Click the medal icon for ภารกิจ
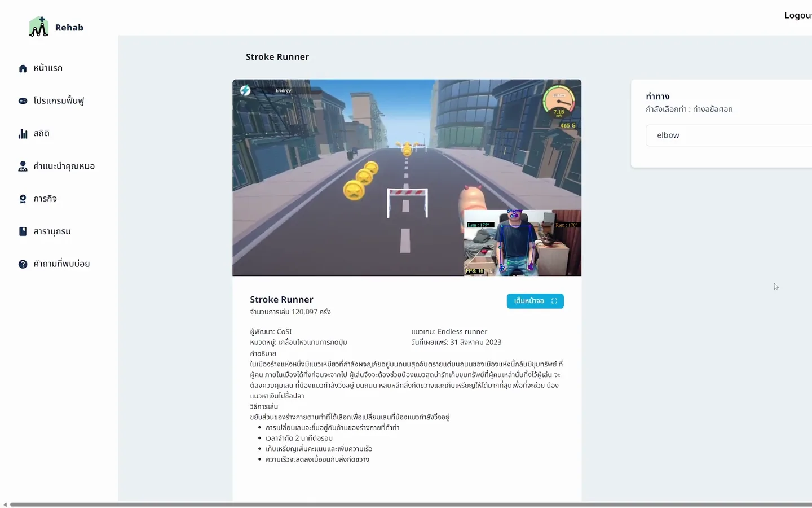Screen dimensions: 812x508 tap(23, 199)
